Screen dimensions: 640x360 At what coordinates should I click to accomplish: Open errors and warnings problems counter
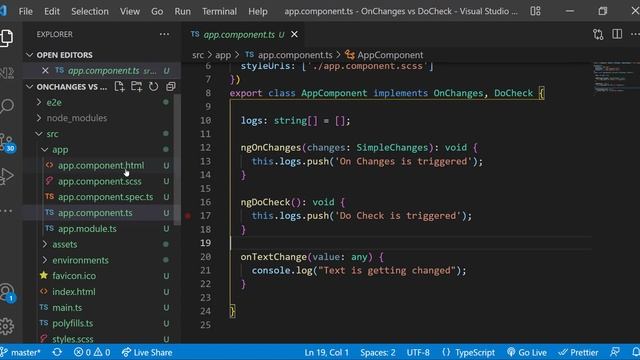(92, 352)
